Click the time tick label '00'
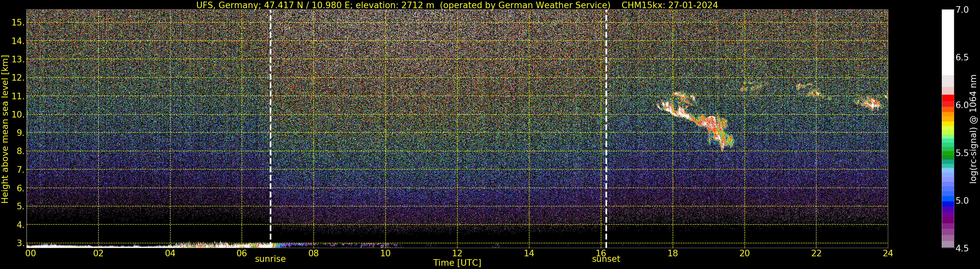This screenshot has width=980, height=269. (30, 253)
